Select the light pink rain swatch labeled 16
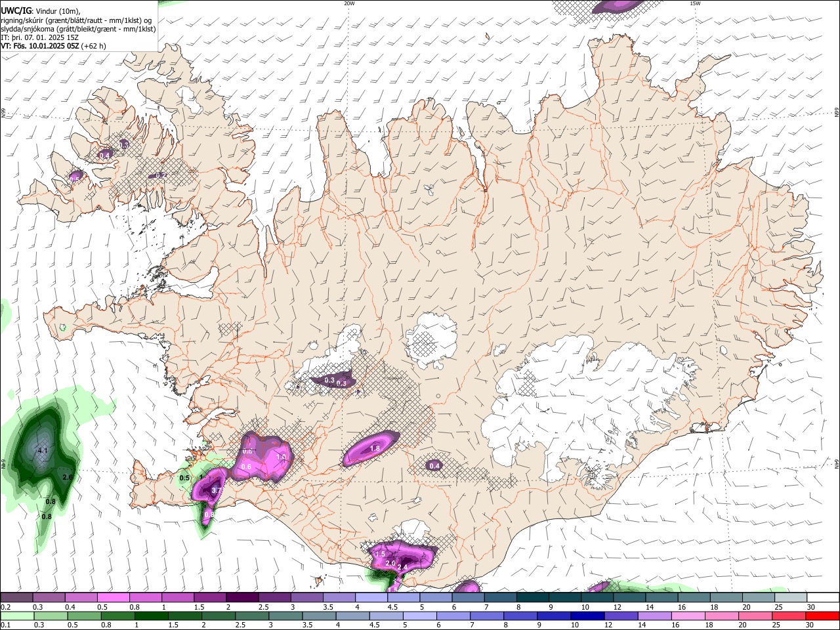 pos(688,616)
